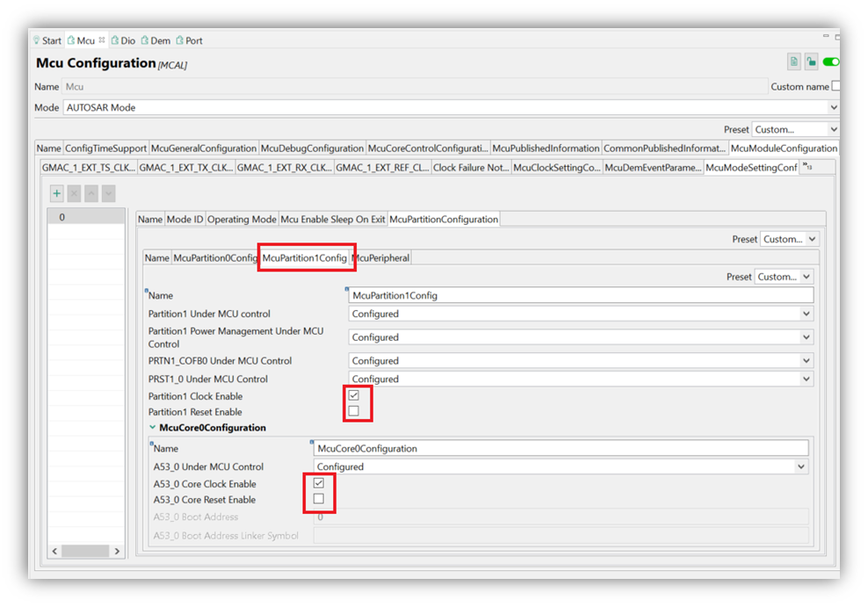
Task: Select entry 0 in the list
Action: [x=86, y=217]
